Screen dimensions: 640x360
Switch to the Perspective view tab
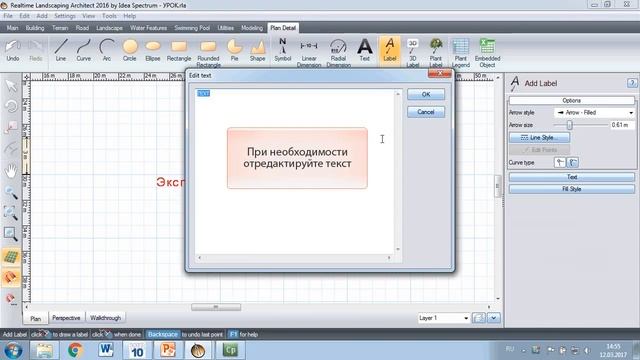[x=66, y=318]
